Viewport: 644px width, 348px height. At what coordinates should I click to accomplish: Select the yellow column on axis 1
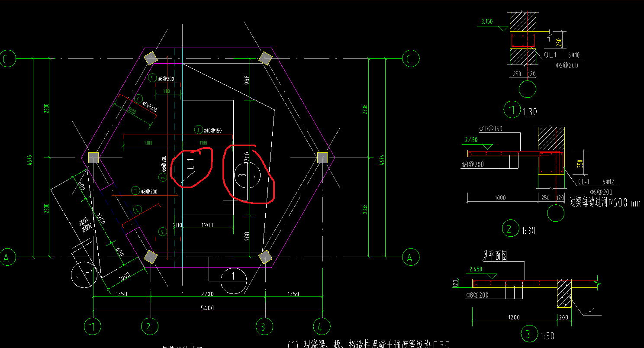(x=93, y=158)
